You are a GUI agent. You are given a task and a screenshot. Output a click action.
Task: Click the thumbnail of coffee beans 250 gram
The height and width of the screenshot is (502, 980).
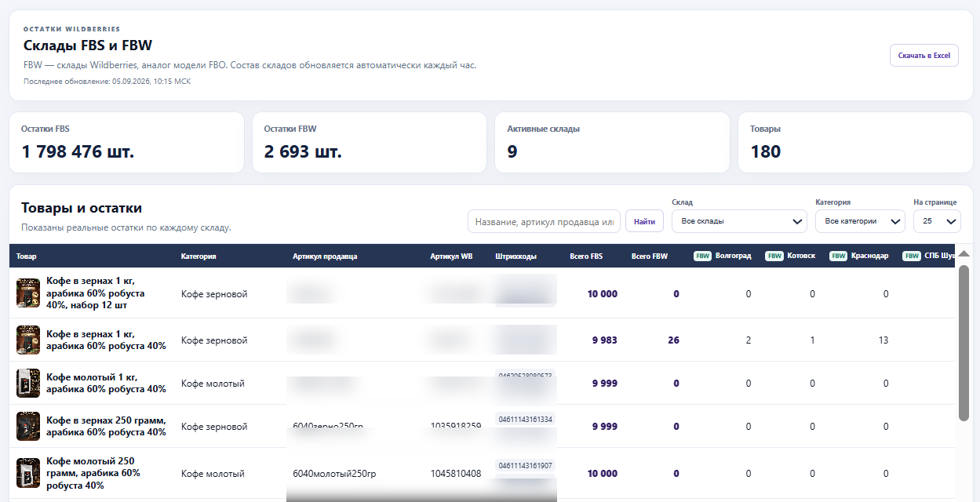coord(28,426)
